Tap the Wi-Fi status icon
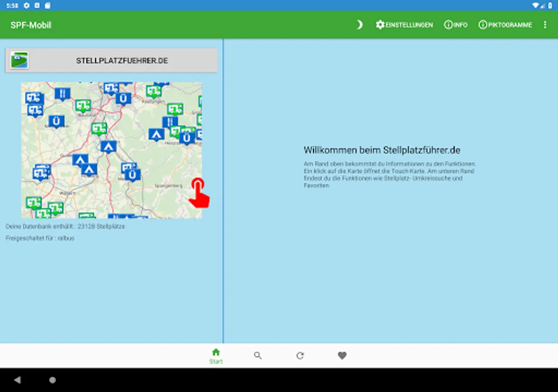Viewport: 558px width, 392px height. coord(535,5)
